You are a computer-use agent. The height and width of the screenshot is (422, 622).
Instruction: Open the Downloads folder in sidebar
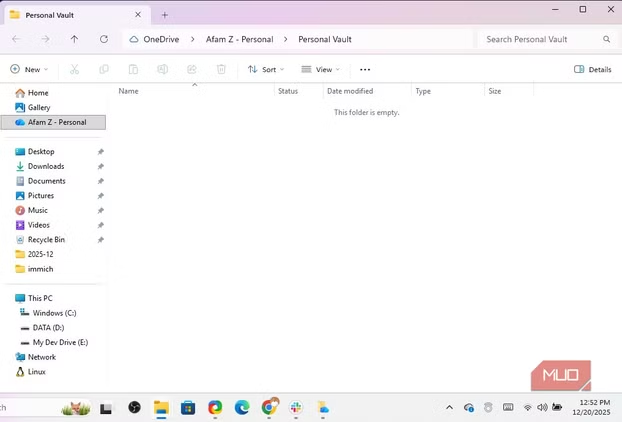pos(45,166)
